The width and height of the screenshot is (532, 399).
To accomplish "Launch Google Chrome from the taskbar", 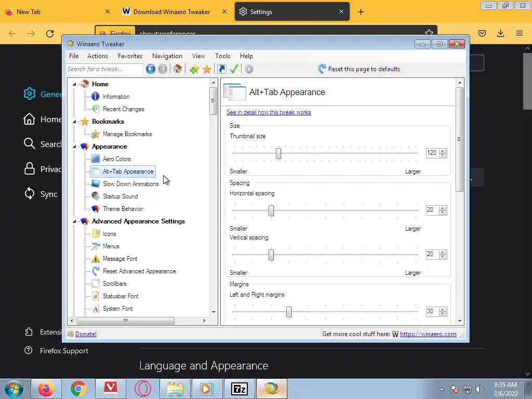I will 78,389.
